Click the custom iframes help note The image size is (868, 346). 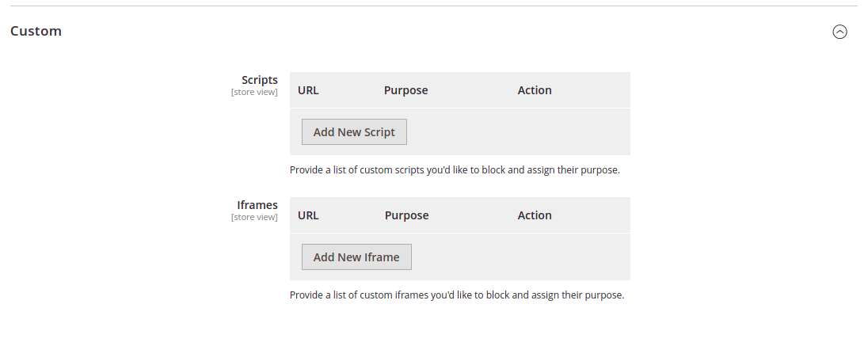pos(457,295)
